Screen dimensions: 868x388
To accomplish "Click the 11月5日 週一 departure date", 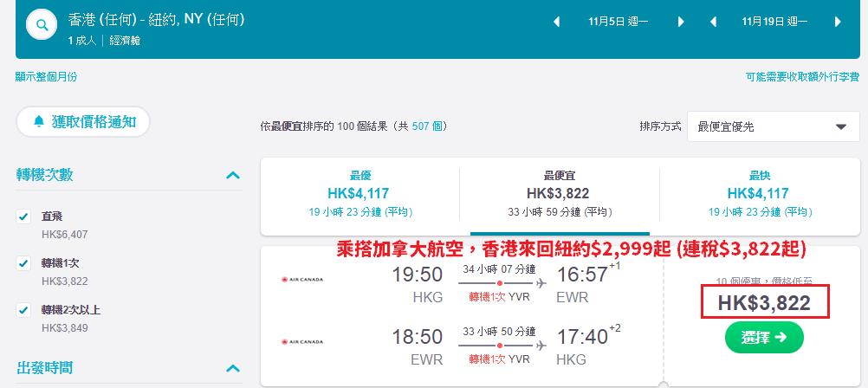I will click(619, 23).
